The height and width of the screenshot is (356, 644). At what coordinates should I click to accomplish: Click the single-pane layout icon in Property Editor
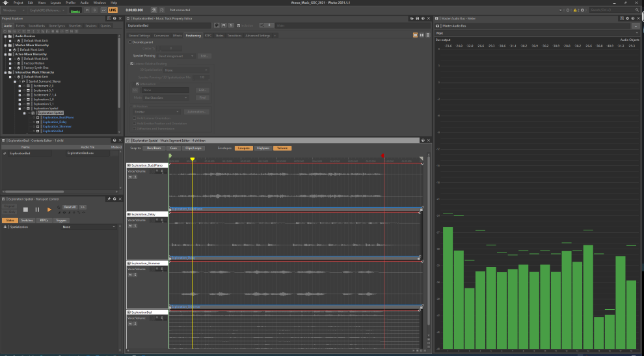pyautogui.click(x=415, y=35)
